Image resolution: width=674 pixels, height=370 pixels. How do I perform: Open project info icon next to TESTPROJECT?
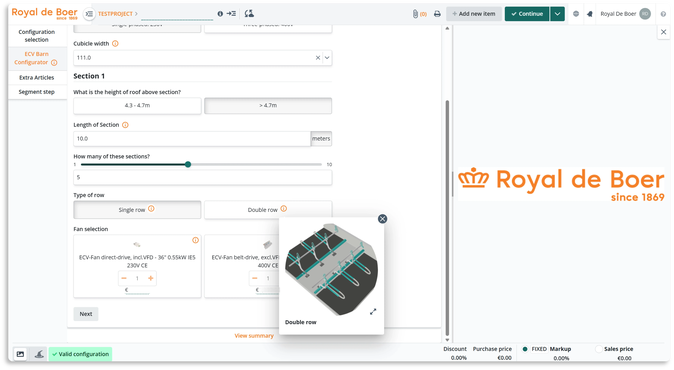220,14
